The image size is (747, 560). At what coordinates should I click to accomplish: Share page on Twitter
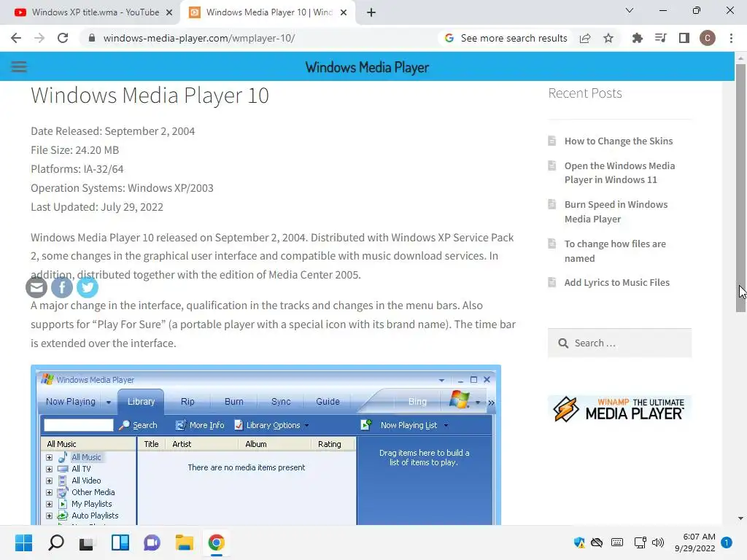pyautogui.click(x=88, y=287)
